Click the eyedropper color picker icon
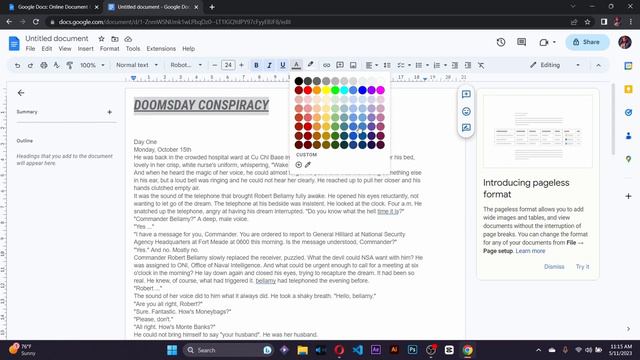 pos(308,165)
